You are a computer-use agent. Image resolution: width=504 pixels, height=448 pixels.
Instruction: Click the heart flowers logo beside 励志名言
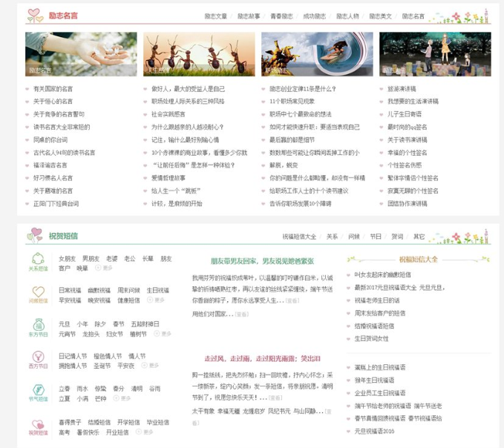click(36, 16)
